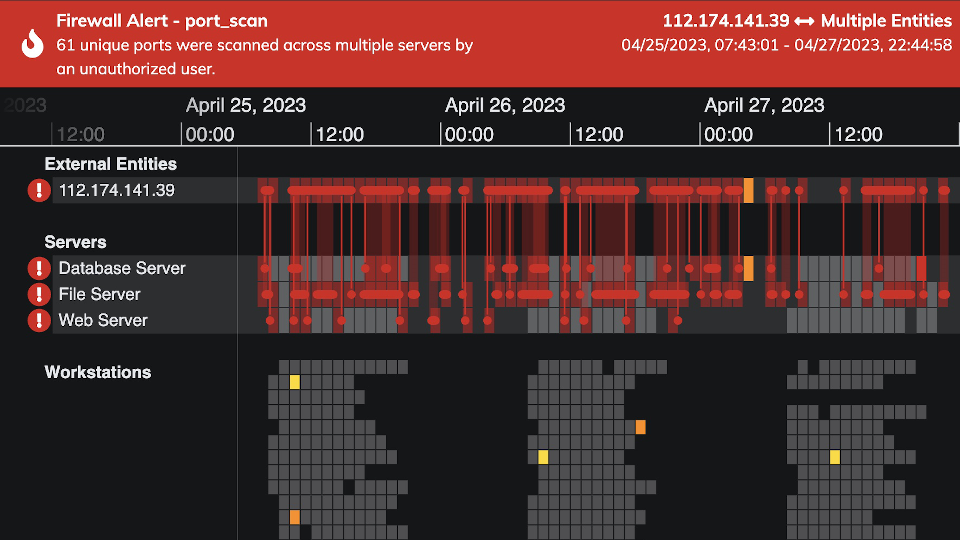Screen dimensions: 960x540
Task: Click the Workstations group heading
Action: pyautogui.click(x=98, y=372)
